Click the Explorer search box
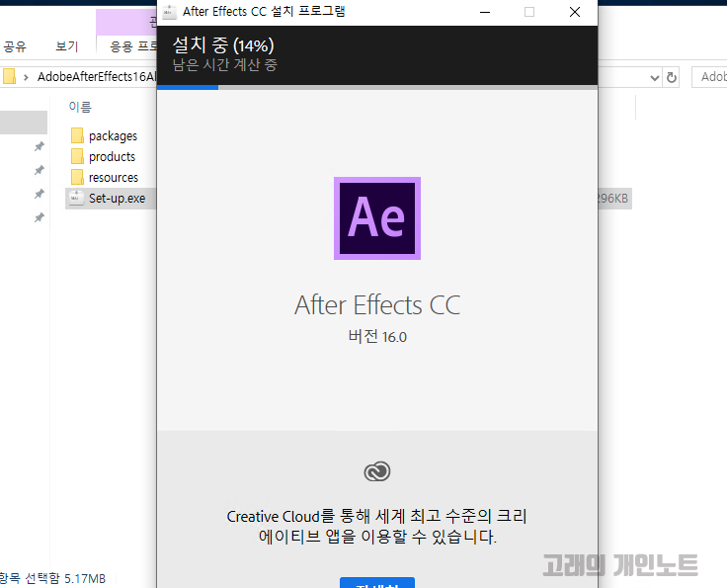Screen dimensions: 727x588 709,77
